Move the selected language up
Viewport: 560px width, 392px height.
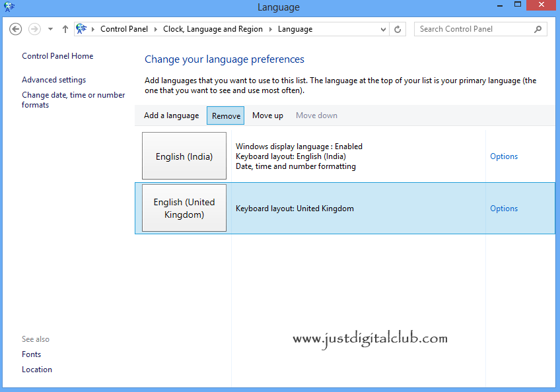tap(267, 115)
